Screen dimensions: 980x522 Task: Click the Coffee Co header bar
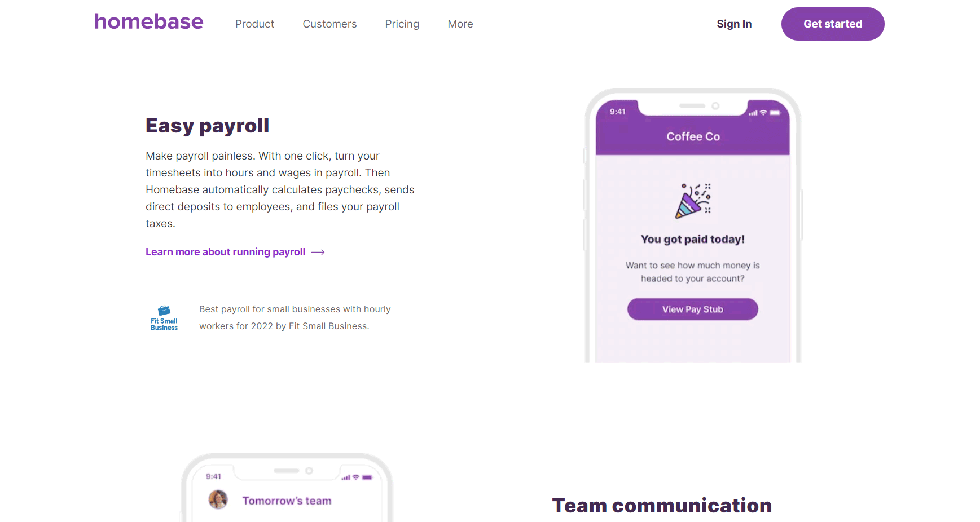693,136
